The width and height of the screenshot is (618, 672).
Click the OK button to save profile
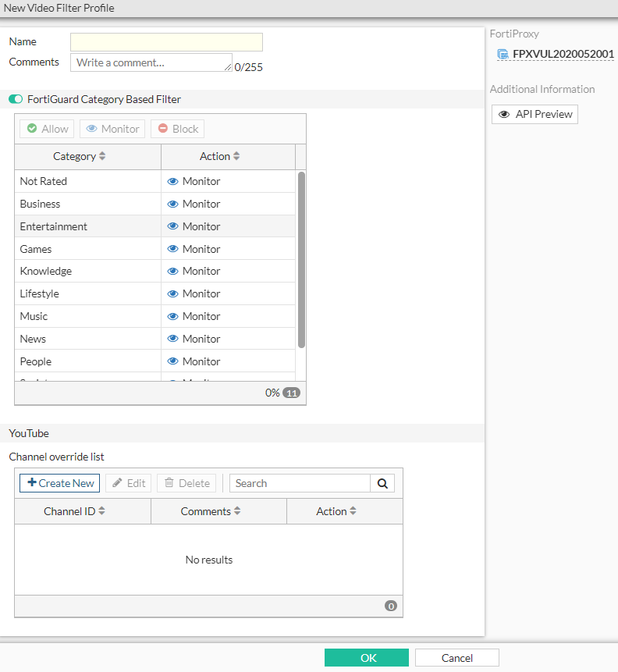pos(367,657)
